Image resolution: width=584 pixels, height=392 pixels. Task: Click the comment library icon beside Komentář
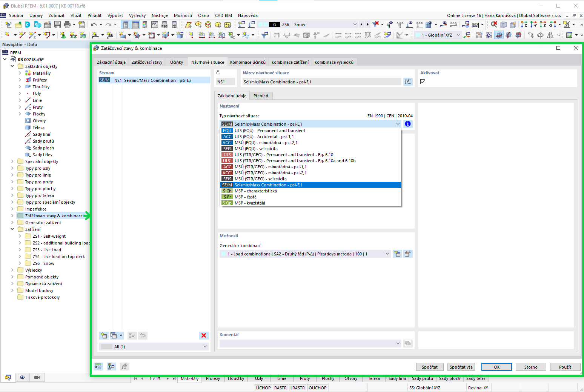408,343
